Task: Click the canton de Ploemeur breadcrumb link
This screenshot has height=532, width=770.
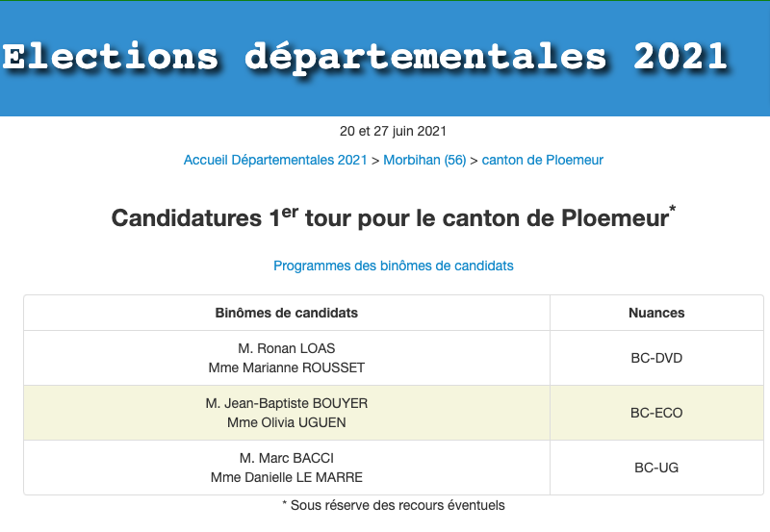Action: 543,161
